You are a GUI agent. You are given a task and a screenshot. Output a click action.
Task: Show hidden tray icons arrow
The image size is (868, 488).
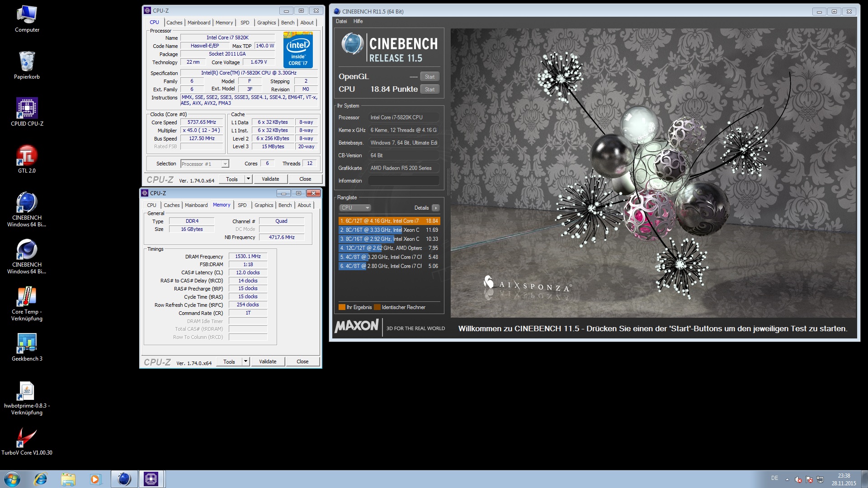[x=787, y=479]
